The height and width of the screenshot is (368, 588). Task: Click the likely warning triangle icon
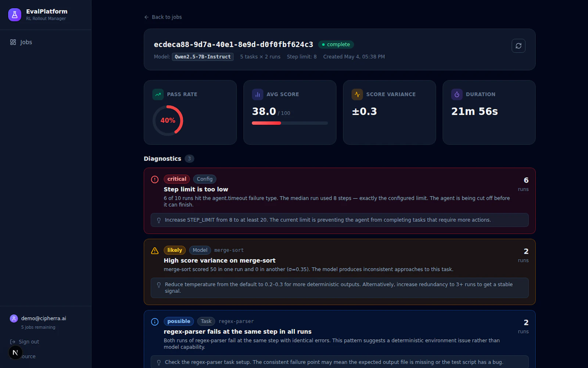coord(155,251)
